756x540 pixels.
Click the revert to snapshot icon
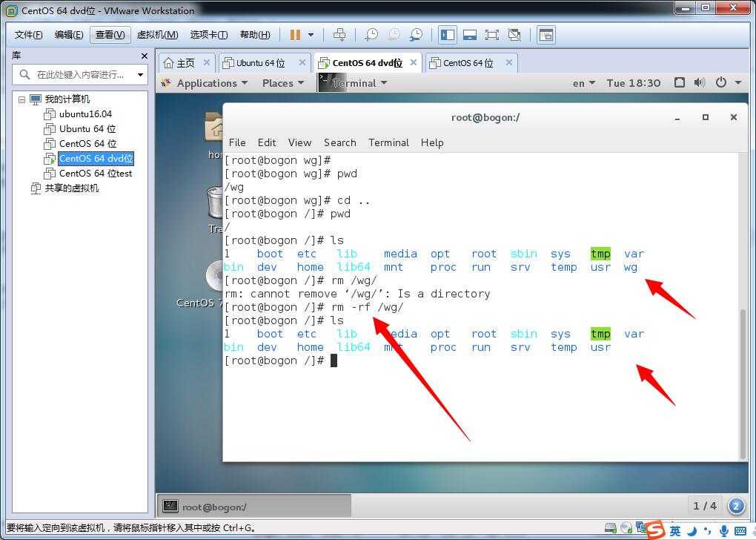(x=394, y=35)
